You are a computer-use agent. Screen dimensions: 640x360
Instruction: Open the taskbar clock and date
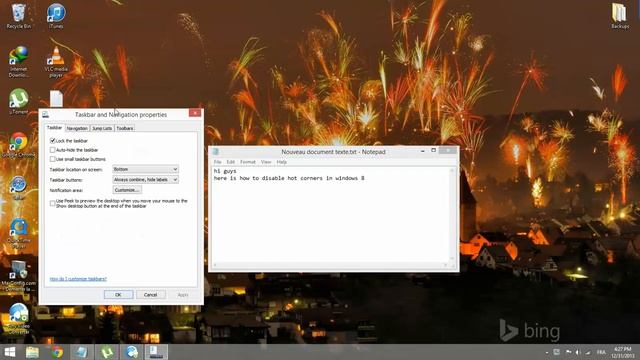(x=622, y=352)
